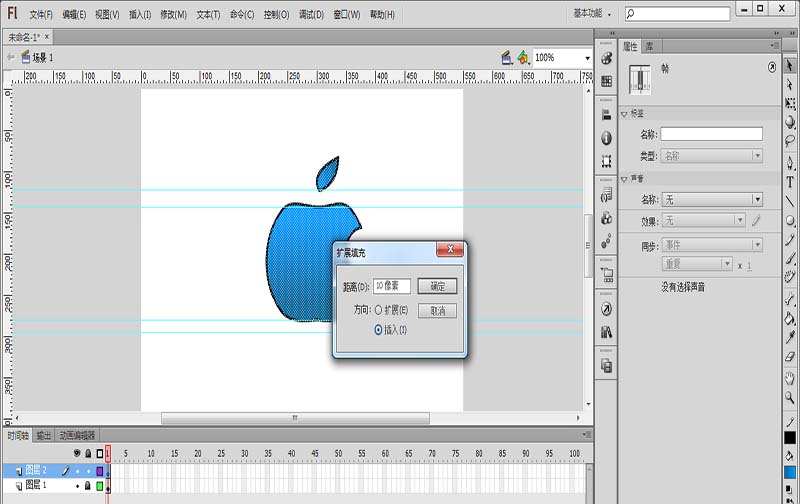
Task: Select the Zoom magnifier tool
Action: tap(790, 397)
